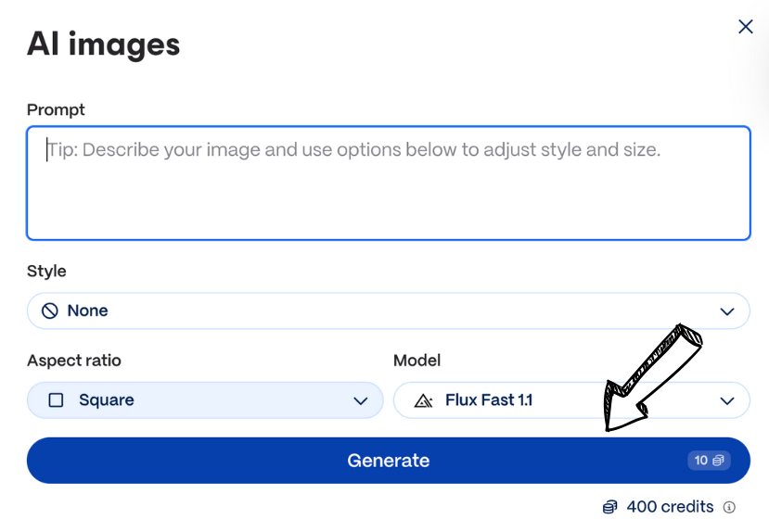Click the Aspect ratio label
769x532 pixels.
pos(74,361)
